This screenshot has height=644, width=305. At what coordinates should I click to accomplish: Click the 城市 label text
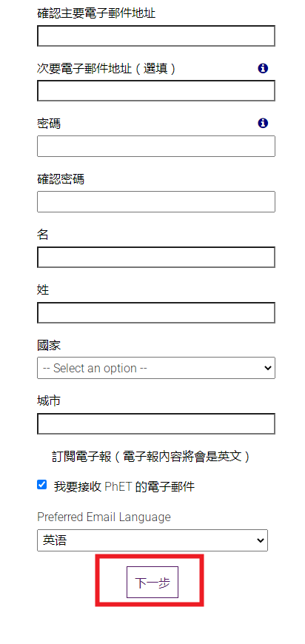pyautogui.click(x=49, y=401)
